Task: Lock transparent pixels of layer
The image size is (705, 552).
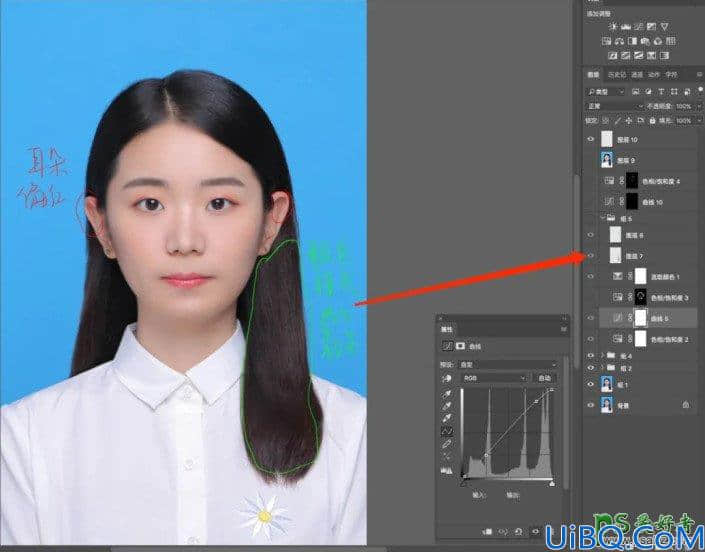Action: pos(606,120)
